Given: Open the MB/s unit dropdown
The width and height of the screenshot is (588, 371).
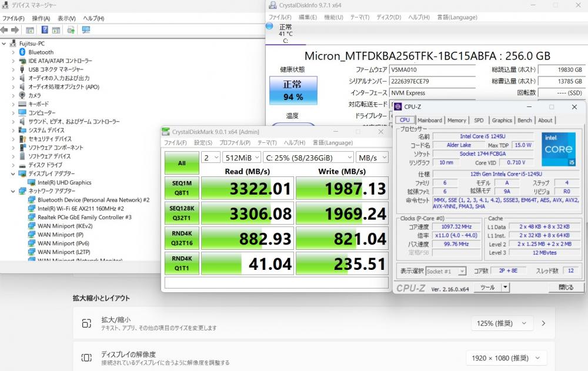Looking at the screenshot, I should (x=372, y=158).
